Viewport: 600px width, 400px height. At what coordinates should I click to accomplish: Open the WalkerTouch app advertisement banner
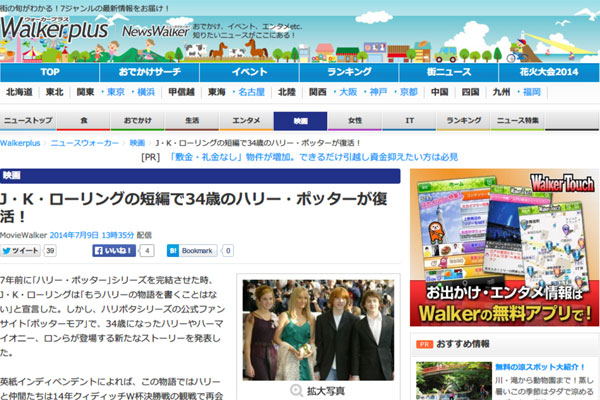tap(504, 248)
